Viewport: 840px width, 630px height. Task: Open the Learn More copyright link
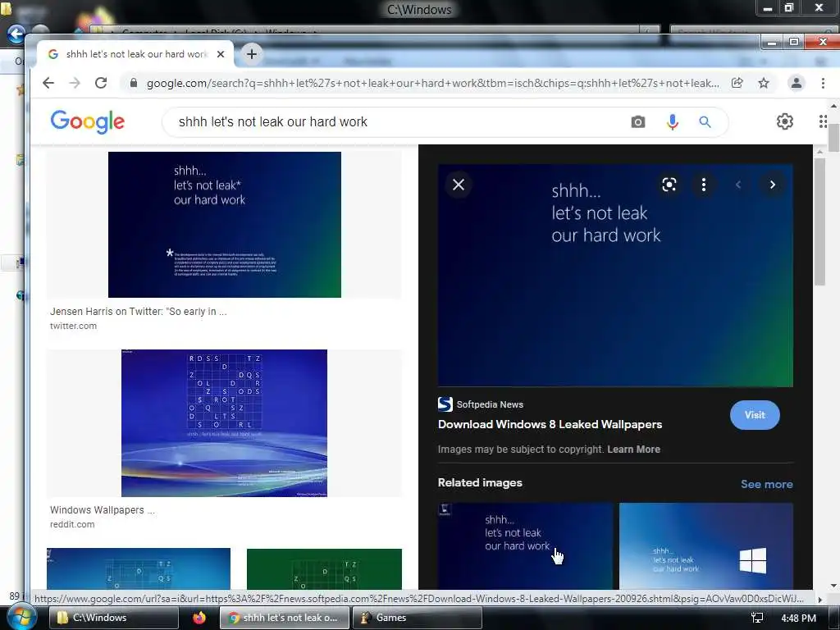point(633,450)
